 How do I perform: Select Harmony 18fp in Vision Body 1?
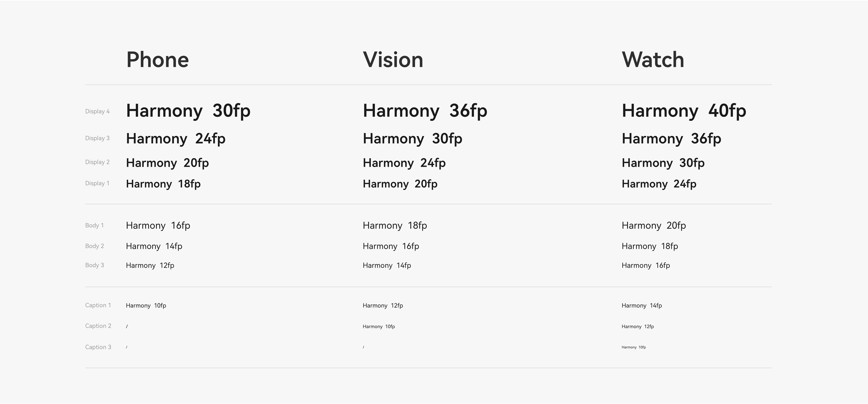[x=395, y=226]
